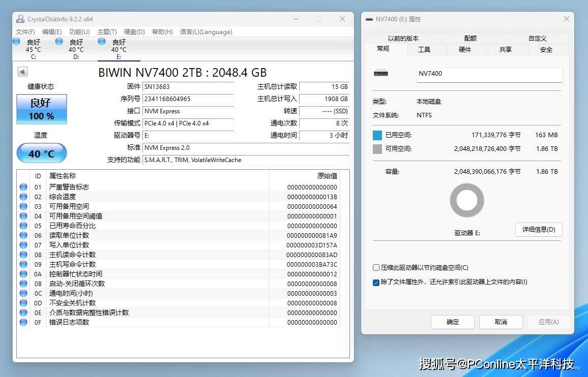Image resolution: width=588 pixels, height=377 pixels.
Task: Uncheck the file content indexing checkbox
Action: coord(376,282)
